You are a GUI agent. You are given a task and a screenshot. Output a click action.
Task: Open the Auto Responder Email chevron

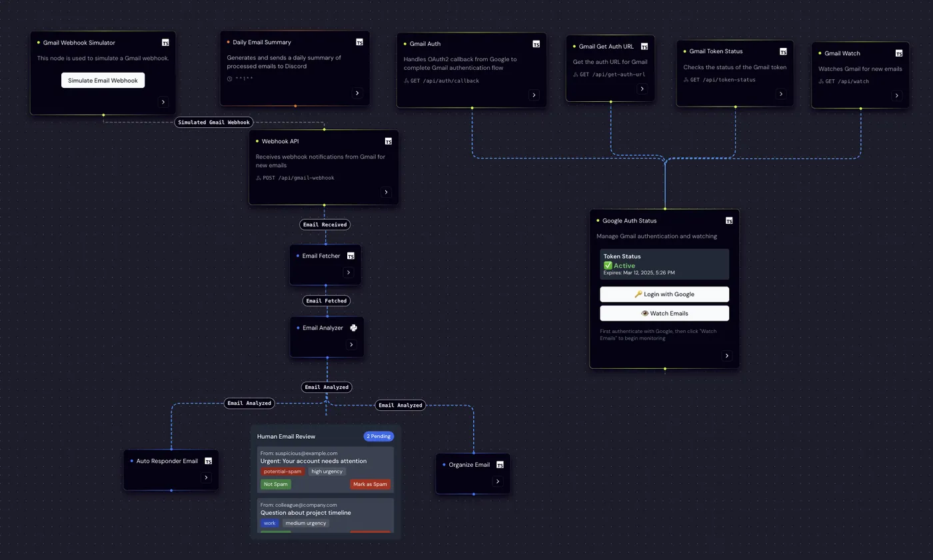coord(206,477)
